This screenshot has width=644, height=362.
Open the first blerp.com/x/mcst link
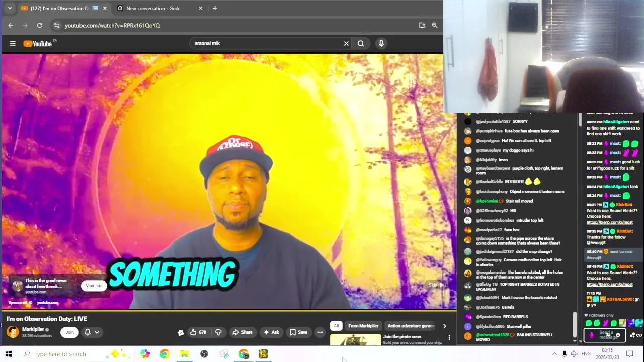click(x=609, y=222)
